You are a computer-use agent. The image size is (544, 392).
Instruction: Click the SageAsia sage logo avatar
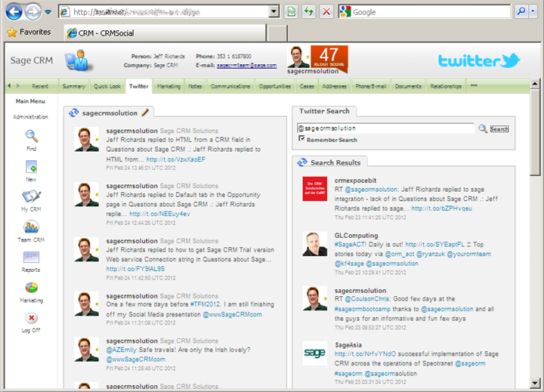(314, 353)
